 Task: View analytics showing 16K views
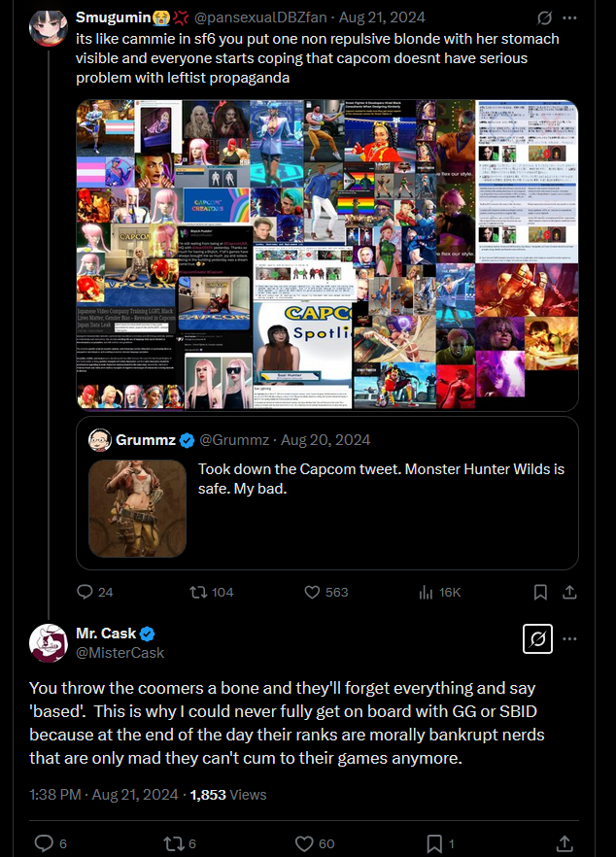(426, 592)
